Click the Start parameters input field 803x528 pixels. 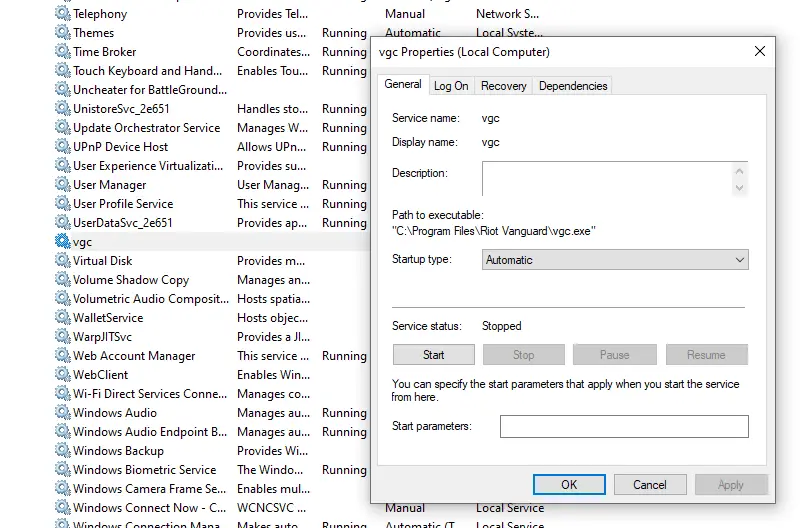point(624,427)
